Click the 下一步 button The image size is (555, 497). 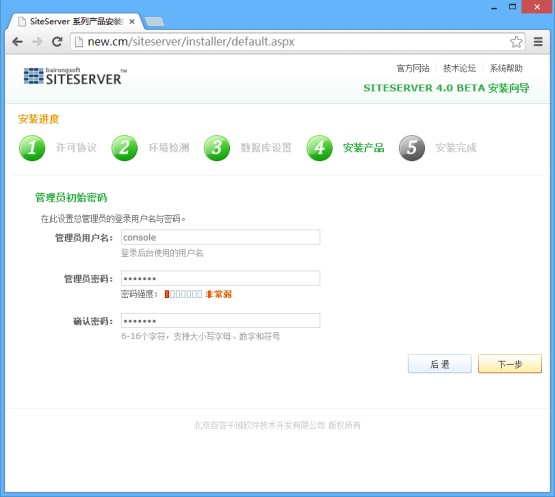[510, 364]
